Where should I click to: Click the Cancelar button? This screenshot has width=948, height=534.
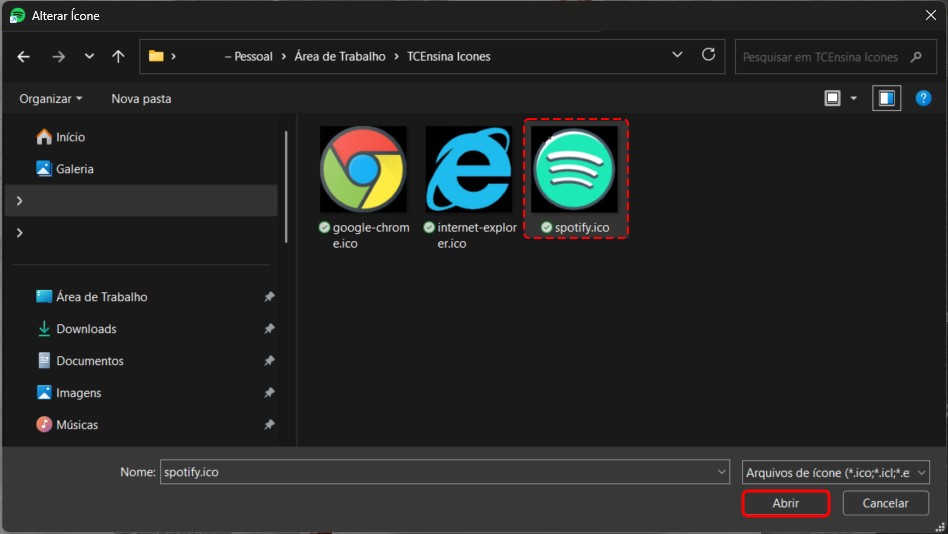click(x=885, y=503)
